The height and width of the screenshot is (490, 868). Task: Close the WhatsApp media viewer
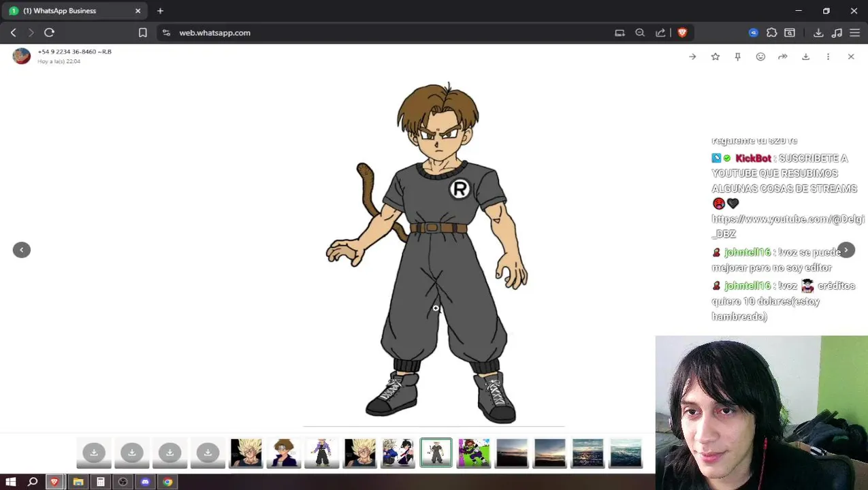(x=851, y=56)
